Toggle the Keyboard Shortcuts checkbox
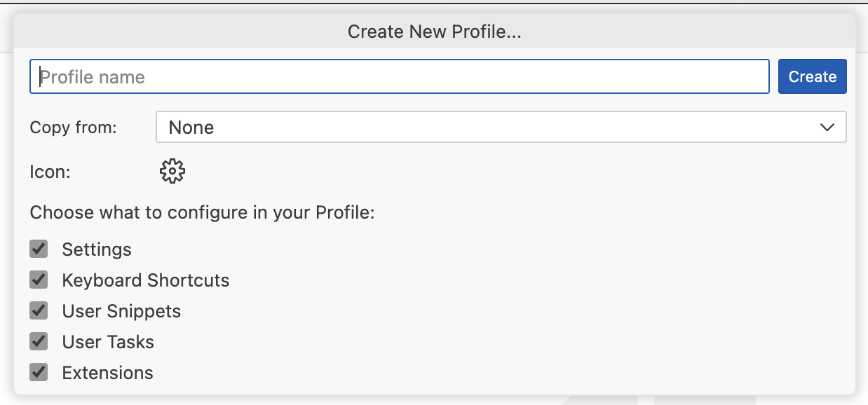Image resolution: width=868 pixels, height=405 pixels. tap(39, 280)
